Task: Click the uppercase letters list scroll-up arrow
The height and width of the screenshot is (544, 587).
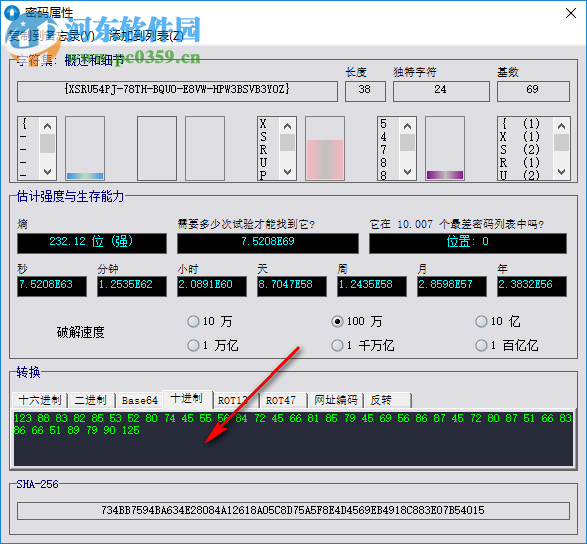Action: (x=288, y=126)
